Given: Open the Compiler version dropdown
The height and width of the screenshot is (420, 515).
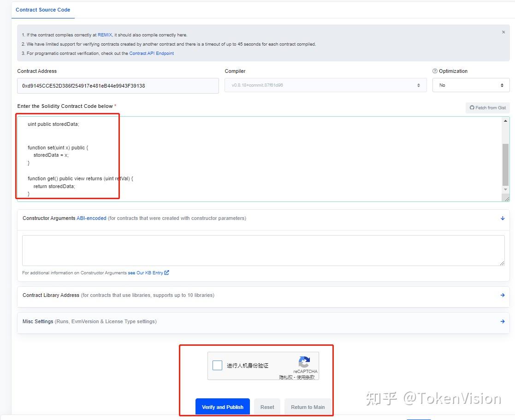Looking at the screenshot, I should click(x=326, y=85).
